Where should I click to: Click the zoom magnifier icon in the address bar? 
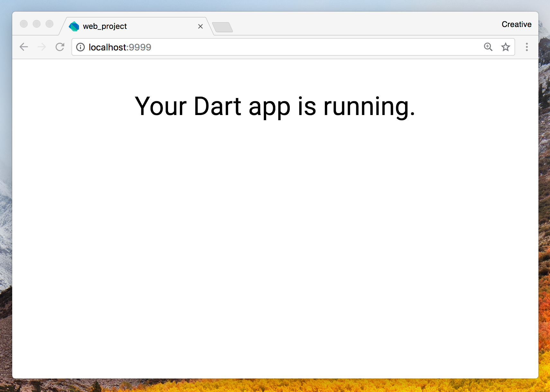(x=488, y=47)
